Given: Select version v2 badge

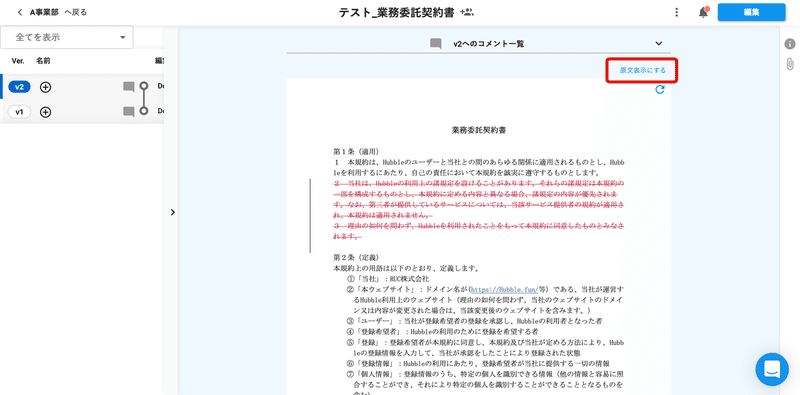Looking at the screenshot, I should pyautogui.click(x=19, y=87).
